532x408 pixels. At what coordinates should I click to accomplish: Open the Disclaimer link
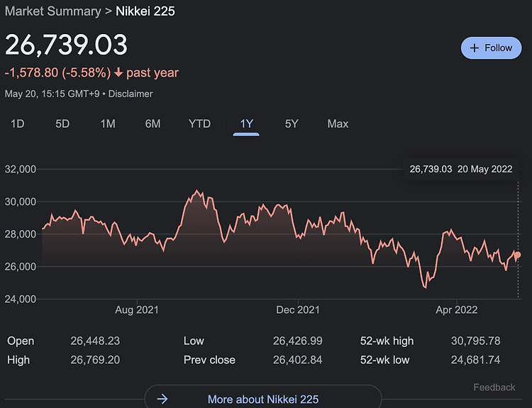click(131, 94)
